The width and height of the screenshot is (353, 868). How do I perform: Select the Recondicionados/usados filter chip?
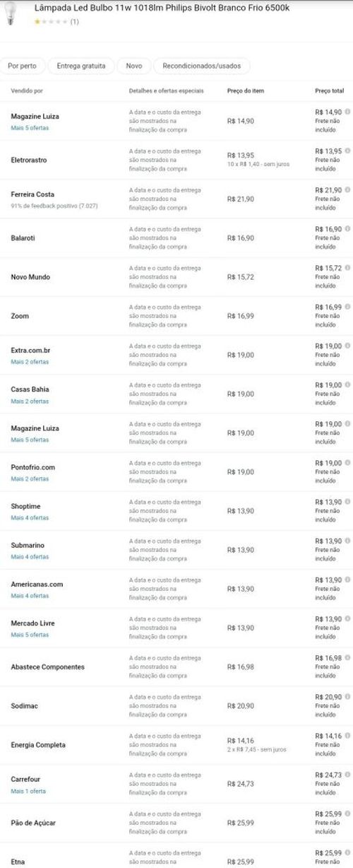[201, 66]
